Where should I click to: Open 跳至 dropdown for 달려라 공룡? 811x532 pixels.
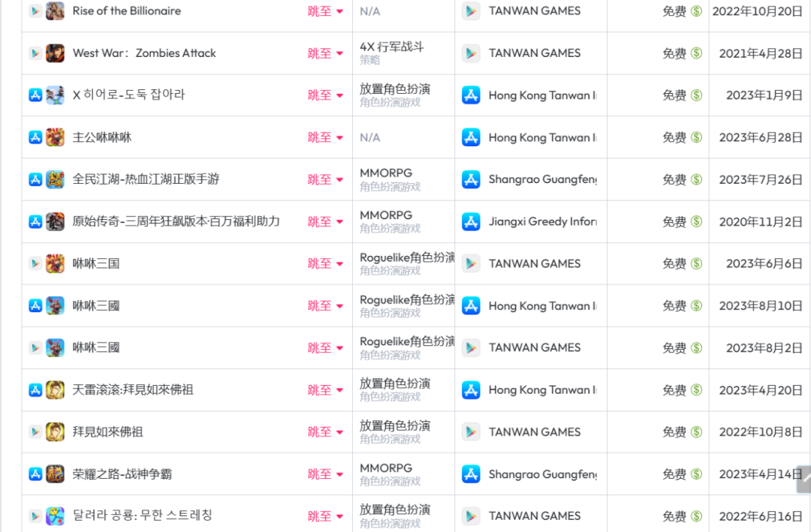pos(325,516)
